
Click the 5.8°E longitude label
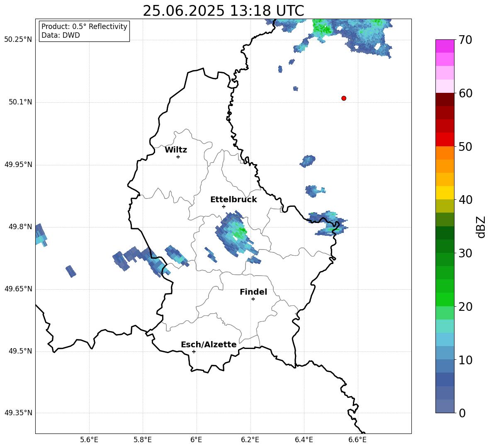(143, 440)
